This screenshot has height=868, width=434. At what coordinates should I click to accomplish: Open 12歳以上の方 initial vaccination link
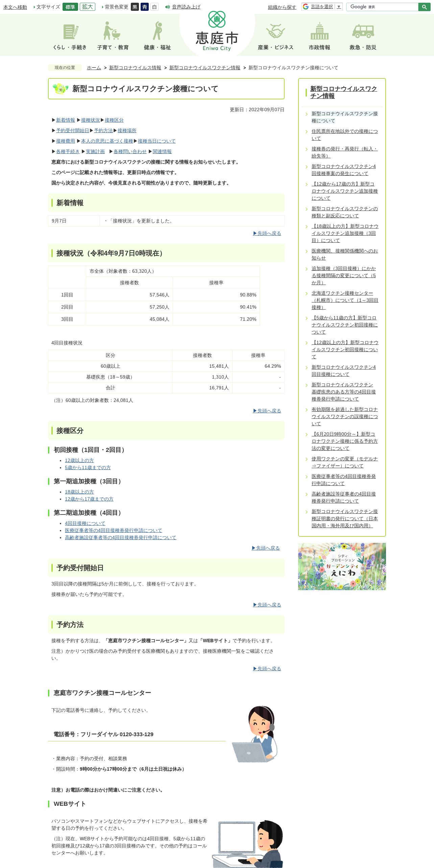pos(79,460)
